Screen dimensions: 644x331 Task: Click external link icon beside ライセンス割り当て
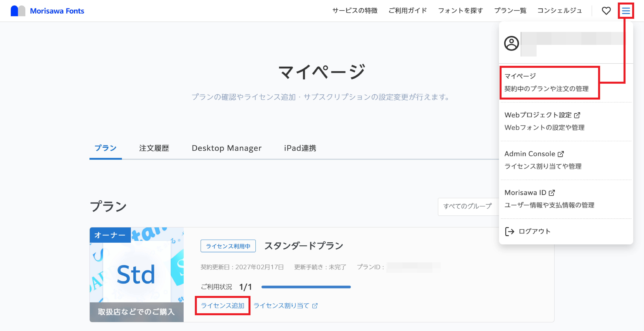[x=315, y=306]
